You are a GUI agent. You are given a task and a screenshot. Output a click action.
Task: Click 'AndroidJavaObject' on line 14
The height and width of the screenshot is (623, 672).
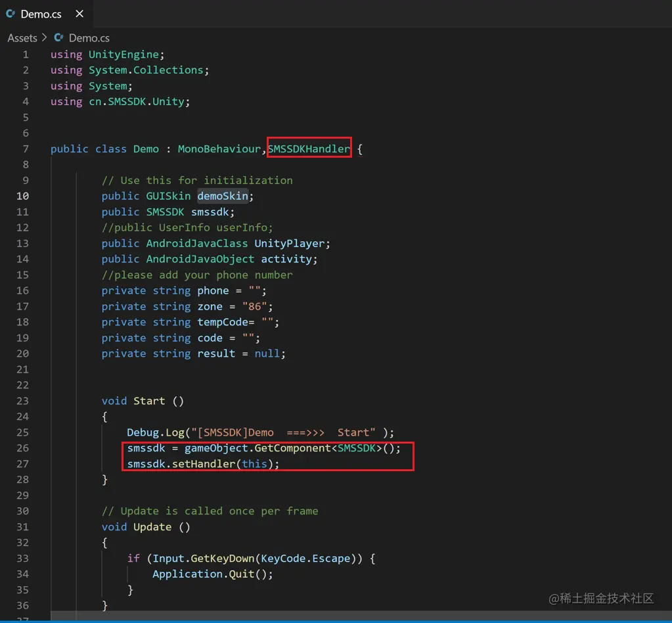click(200, 259)
